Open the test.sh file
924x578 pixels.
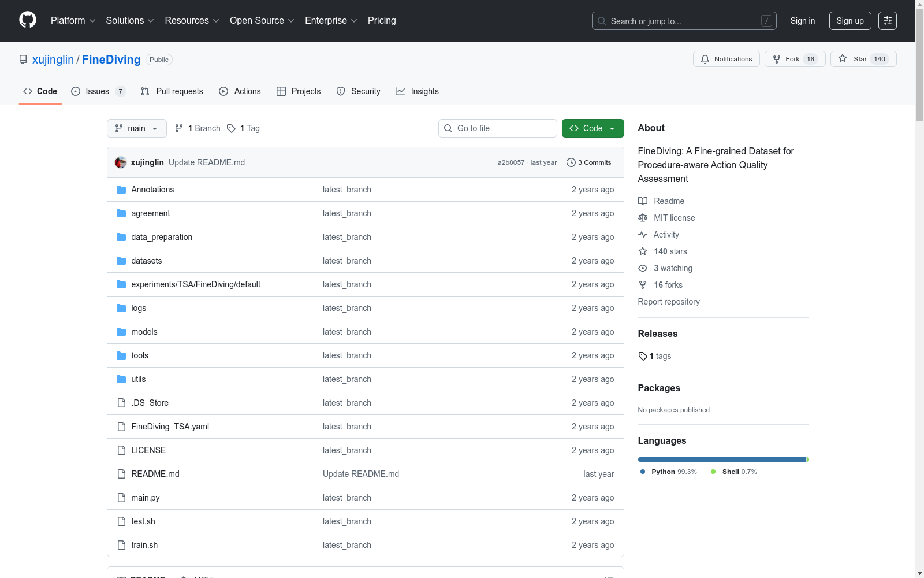pyautogui.click(x=143, y=521)
